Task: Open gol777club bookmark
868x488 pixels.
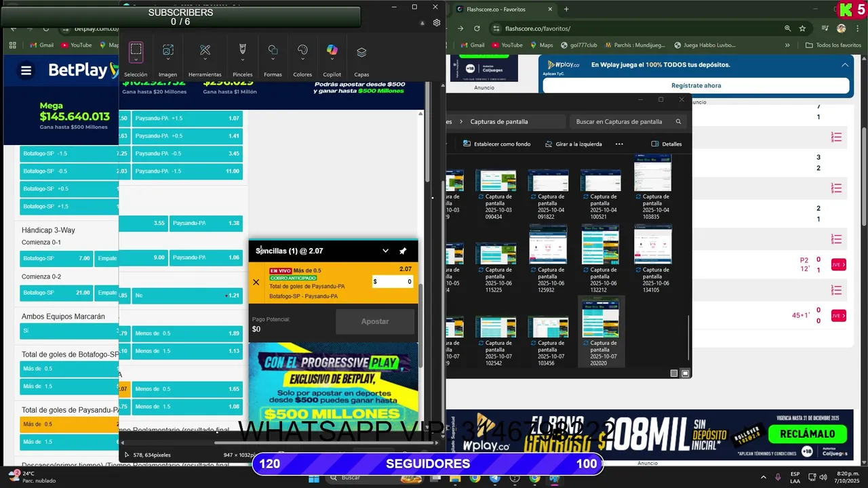Action: coord(578,45)
